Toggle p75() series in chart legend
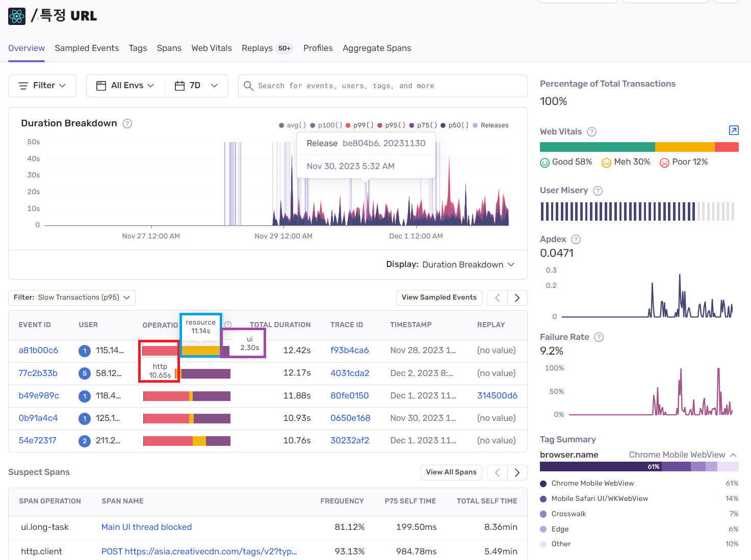The width and height of the screenshot is (751, 560). click(x=423, y=125)
